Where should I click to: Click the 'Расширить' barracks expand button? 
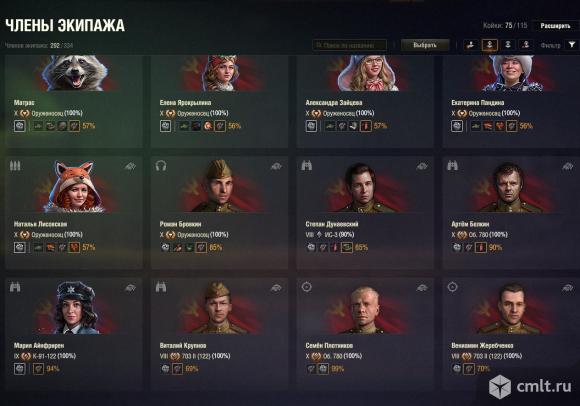tap(555, 26)
